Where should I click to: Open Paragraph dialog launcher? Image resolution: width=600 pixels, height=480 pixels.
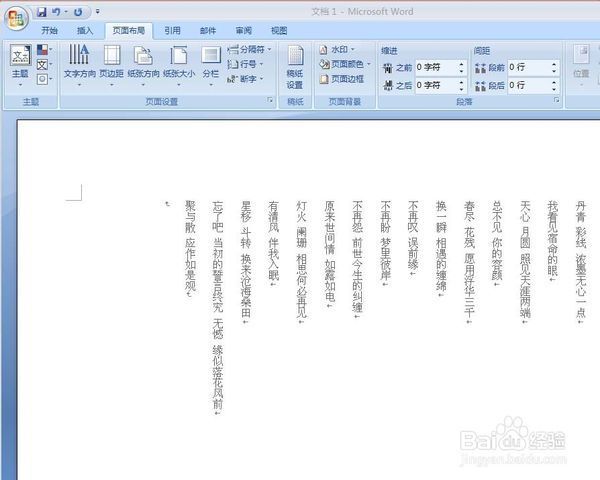(x=556, y=100)
